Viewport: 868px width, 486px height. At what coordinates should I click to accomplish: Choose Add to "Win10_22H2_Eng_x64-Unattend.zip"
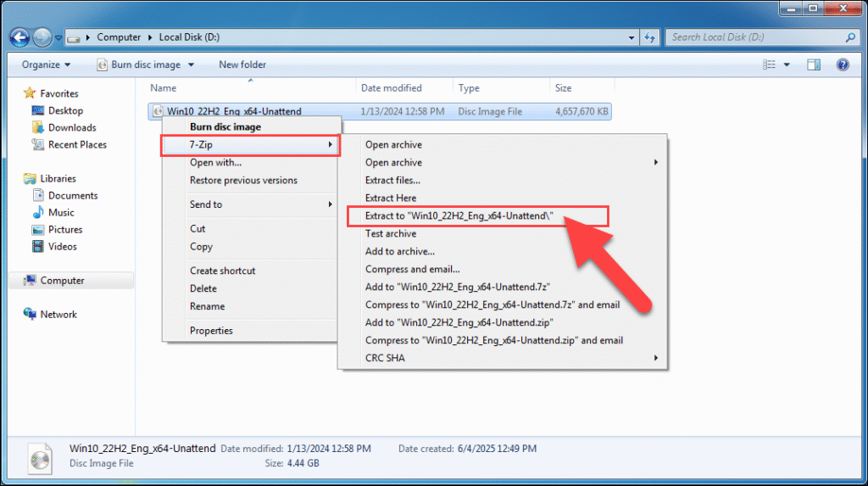[x=503, y=322]
